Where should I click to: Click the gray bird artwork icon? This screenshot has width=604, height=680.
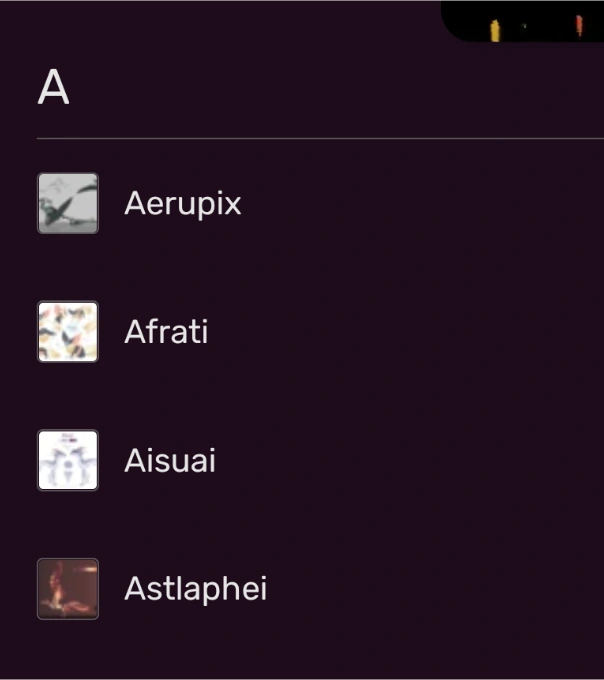click(68, 203)
